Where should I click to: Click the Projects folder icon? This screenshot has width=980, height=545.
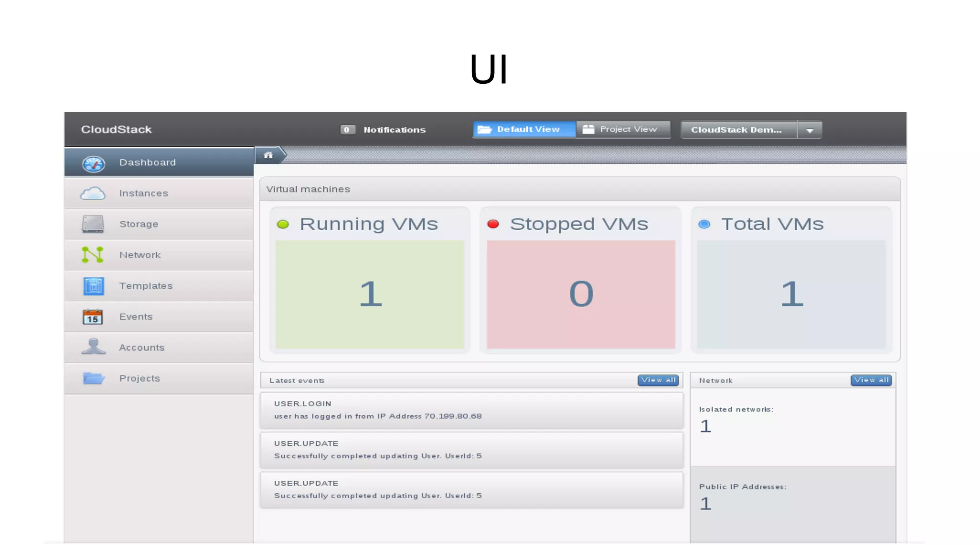click(93, 378)
